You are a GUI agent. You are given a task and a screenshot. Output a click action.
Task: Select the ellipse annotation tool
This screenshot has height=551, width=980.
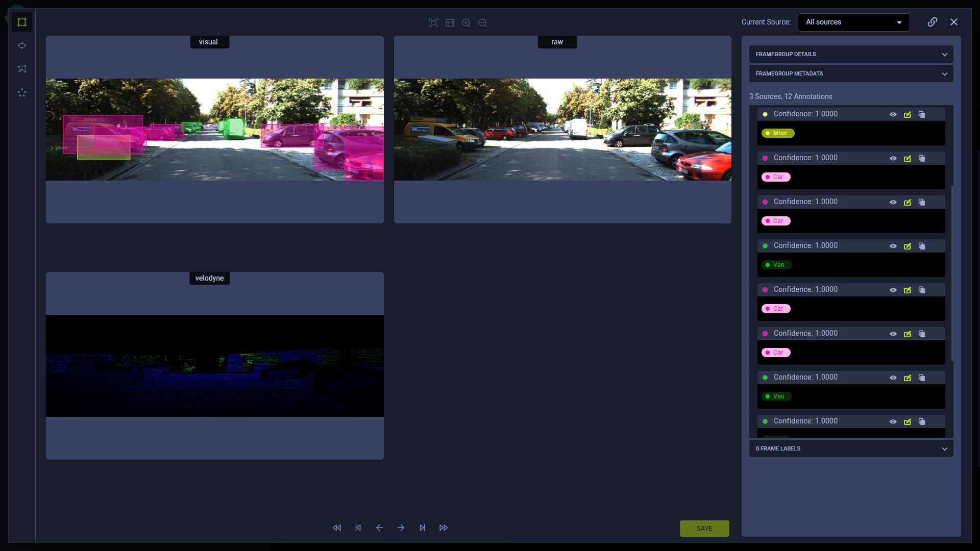click(x=22, y=45)
